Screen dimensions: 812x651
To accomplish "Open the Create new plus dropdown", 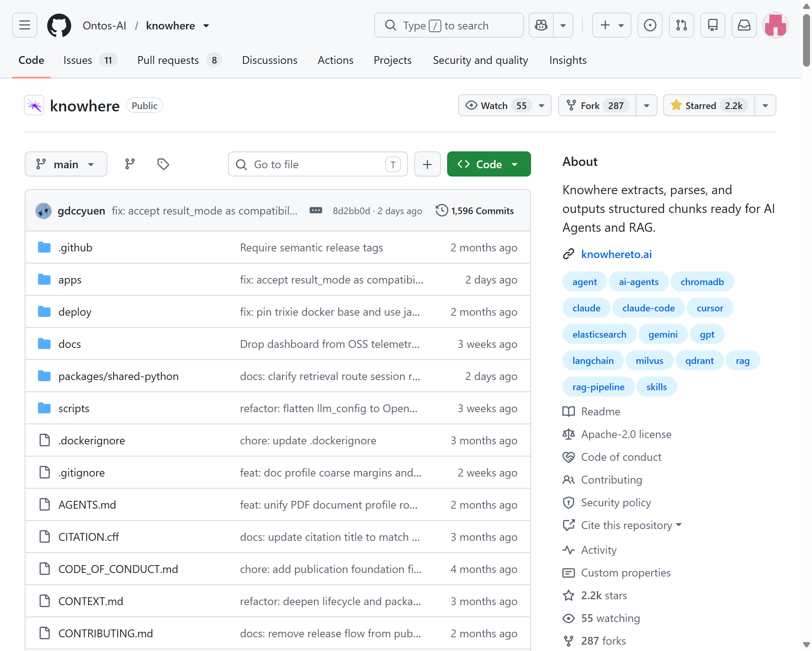I will tap(612, 25).
